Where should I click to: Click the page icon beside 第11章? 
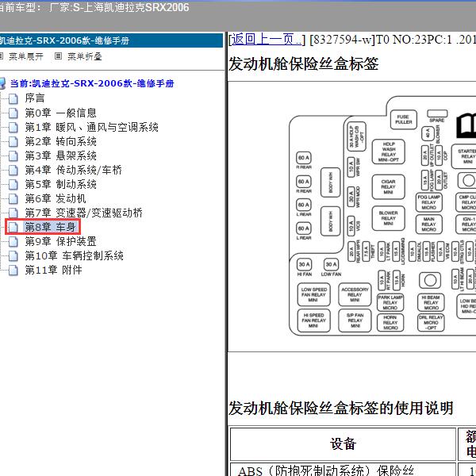pos(13,271)
